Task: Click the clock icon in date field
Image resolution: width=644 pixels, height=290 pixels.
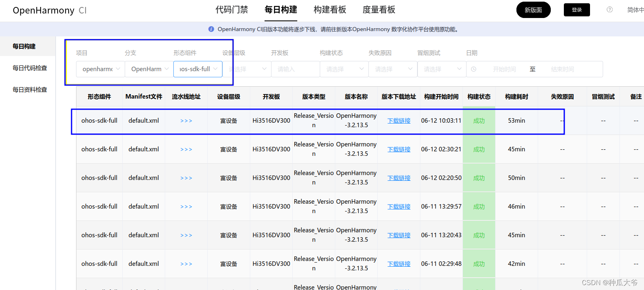Action: (473, 69)
